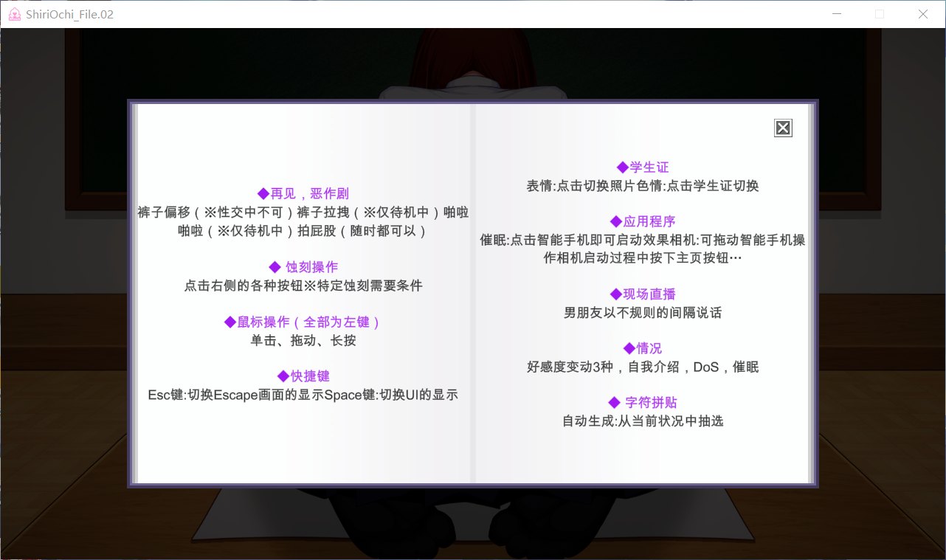Screen dimensions: 946x560
Task: Click the ◆情况 heading
Action: (643, 348)
